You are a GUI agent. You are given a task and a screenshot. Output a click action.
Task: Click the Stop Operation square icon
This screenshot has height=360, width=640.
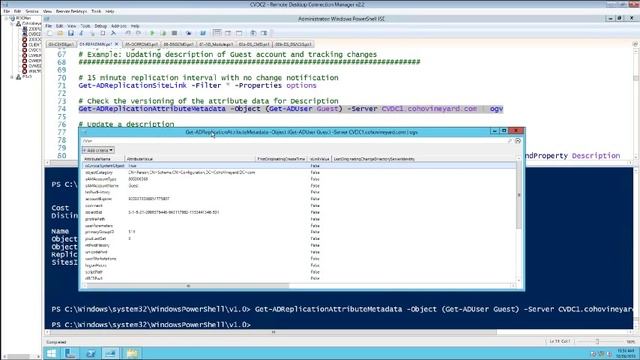174,33
